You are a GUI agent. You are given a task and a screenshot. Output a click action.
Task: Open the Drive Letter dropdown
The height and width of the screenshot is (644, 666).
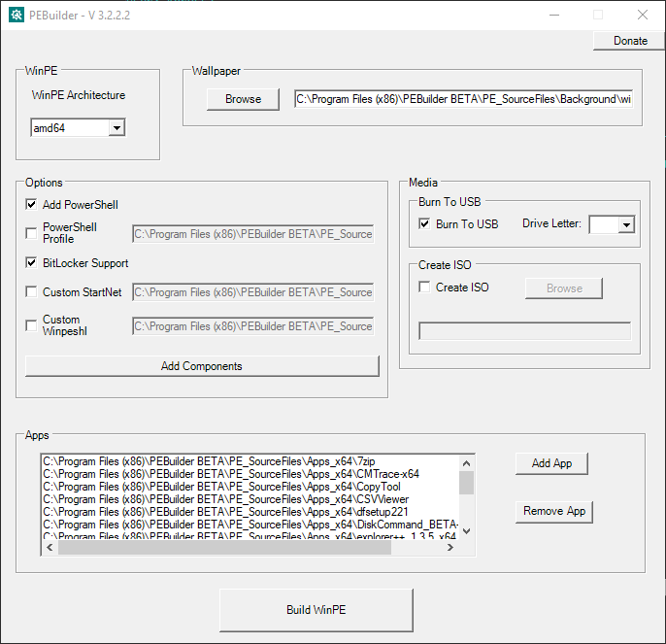(x=626, y=224)
